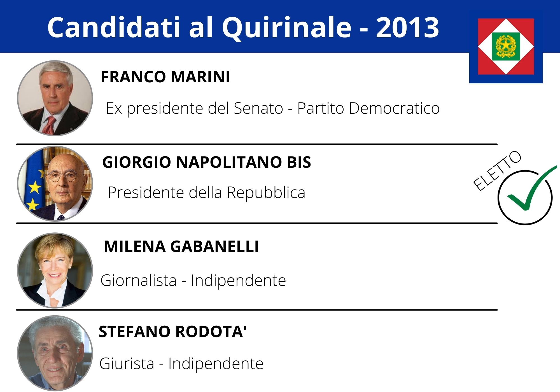This screenshot has height=392, width=560.
Task: Open Franco Marini's portrait photo
Action: 55,98
